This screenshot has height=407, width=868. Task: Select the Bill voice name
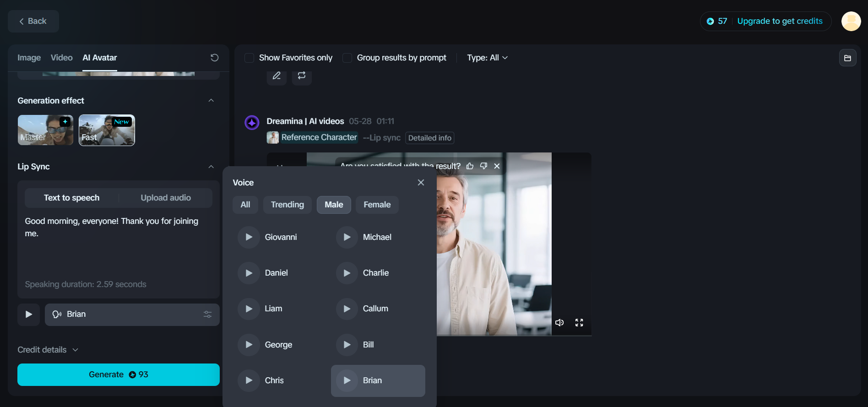(x=368, y=345)
